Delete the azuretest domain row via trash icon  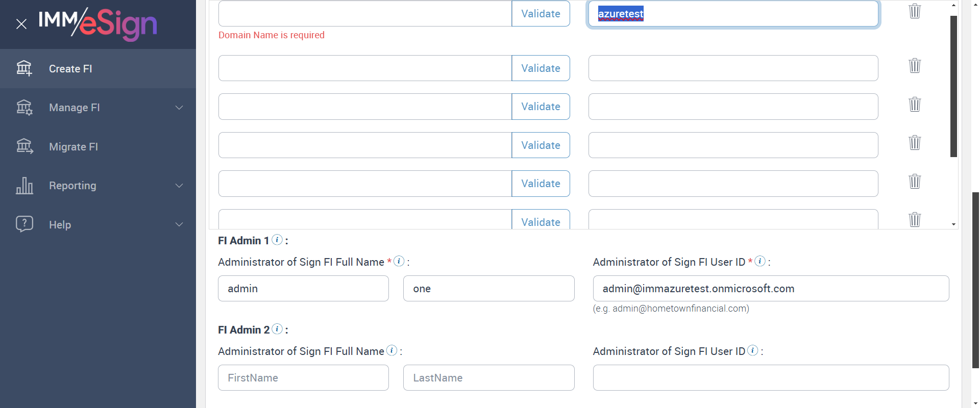click(x=914, y=11)
